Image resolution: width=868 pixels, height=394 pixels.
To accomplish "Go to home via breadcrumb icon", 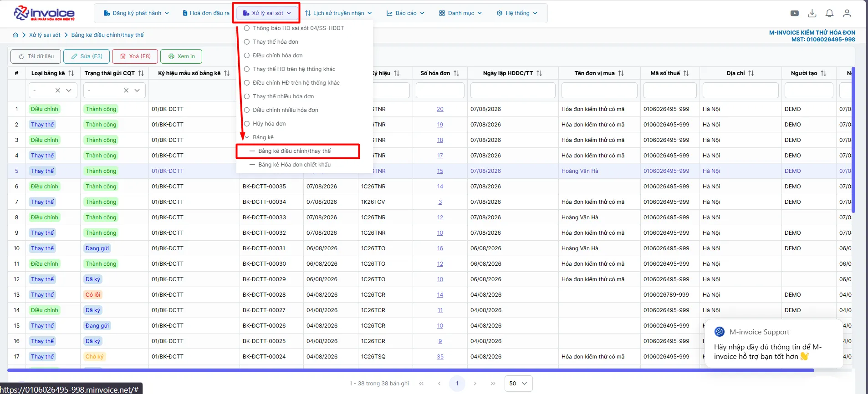I will coord(15,35).
